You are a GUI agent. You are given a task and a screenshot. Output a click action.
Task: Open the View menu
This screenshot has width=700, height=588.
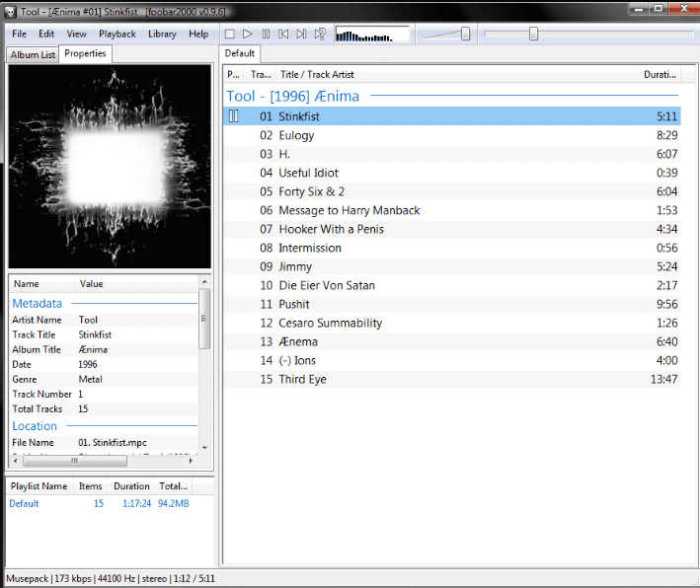tap(76, 34)
